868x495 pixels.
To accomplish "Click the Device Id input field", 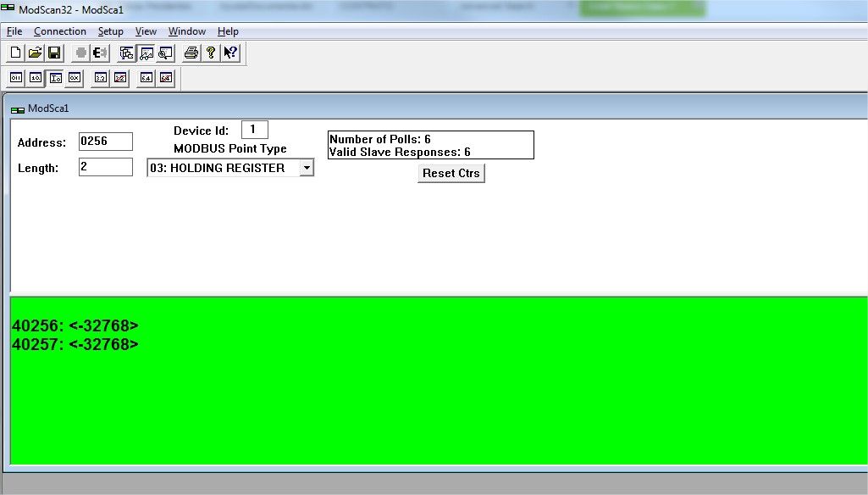I will pos(255,130).
